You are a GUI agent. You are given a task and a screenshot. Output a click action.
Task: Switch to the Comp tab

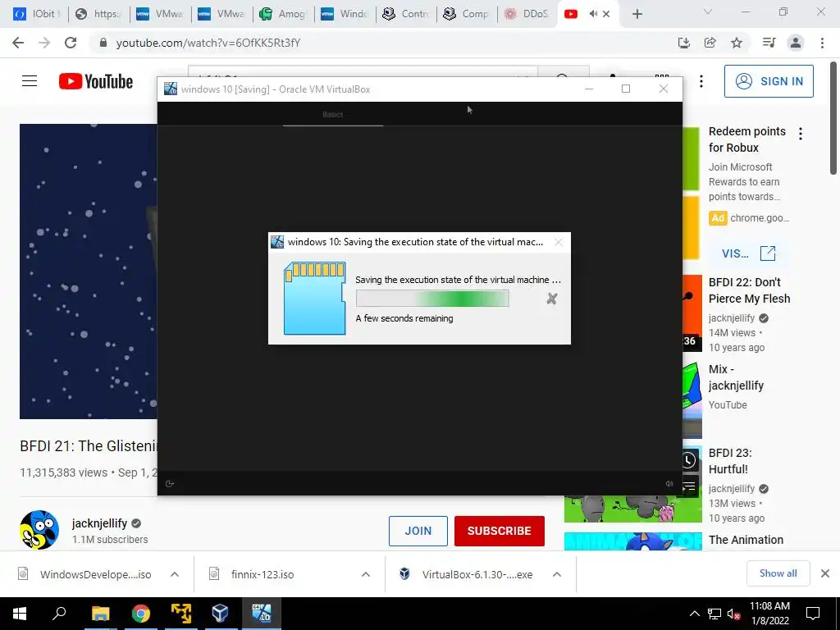pos(468,14)
